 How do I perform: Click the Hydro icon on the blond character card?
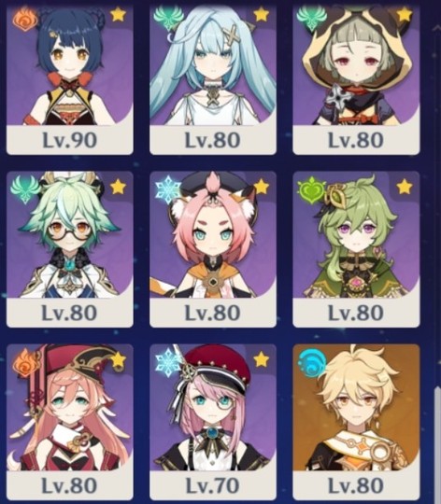310,363
